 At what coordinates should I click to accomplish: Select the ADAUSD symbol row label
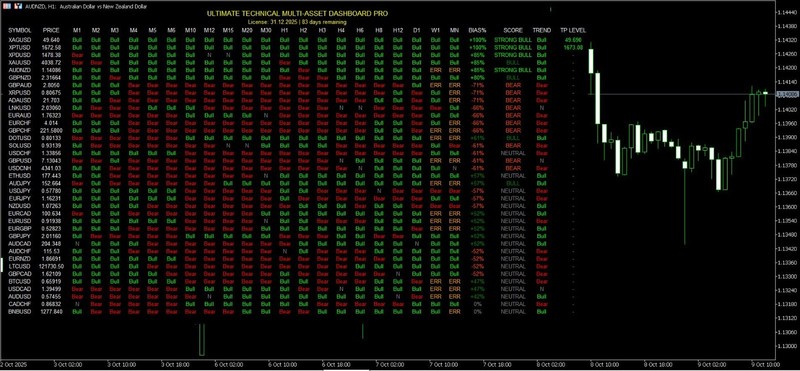point(19,101)
